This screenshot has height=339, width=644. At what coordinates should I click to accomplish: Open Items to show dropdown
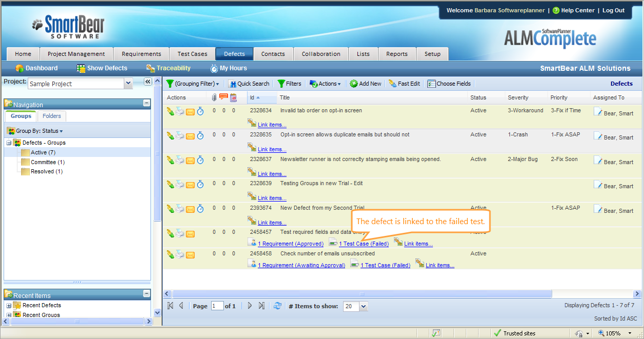pos(364,306)
